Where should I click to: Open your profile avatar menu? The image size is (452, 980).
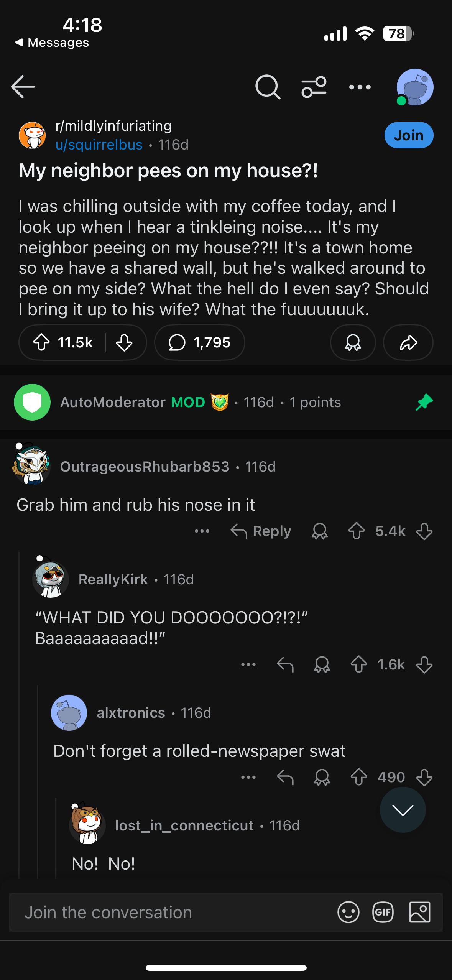415,87
